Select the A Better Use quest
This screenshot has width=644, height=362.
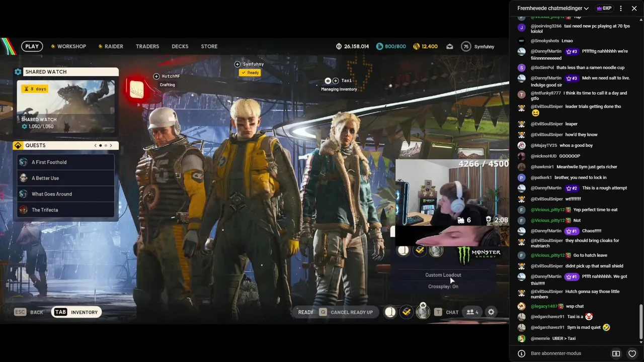coord(66,178)
